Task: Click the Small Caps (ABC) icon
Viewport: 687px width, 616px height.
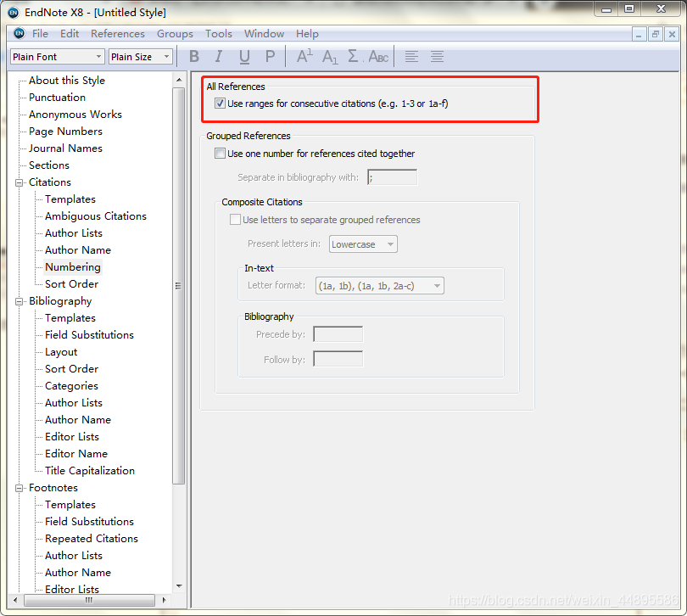Action: coord(378,57)
